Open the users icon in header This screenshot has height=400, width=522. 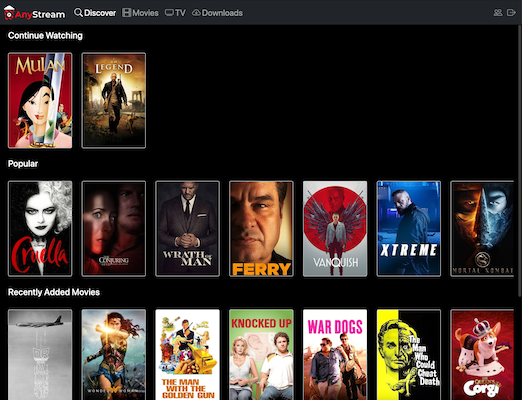(498, 13)
